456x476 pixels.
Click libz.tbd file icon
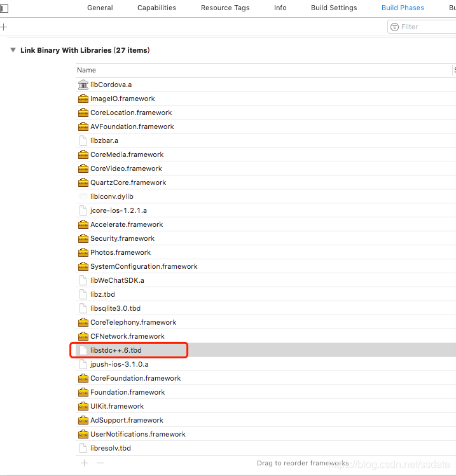tap(83, 294)
